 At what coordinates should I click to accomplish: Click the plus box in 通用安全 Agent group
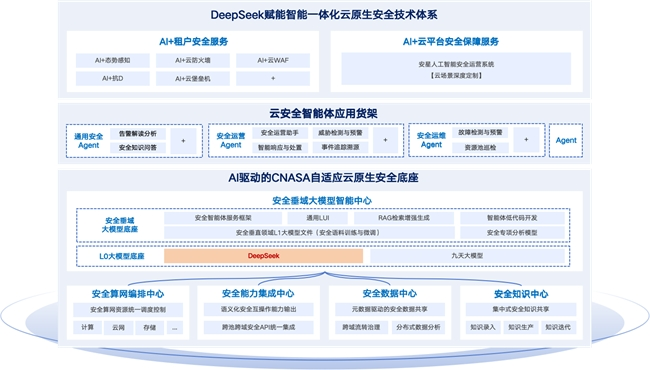pos(183,141)
